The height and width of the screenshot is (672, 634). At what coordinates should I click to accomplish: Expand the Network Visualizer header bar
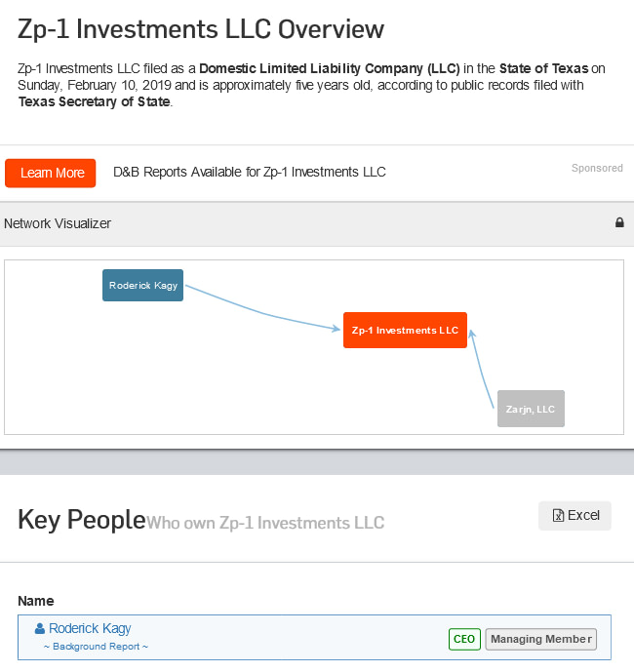coord(317,223)
